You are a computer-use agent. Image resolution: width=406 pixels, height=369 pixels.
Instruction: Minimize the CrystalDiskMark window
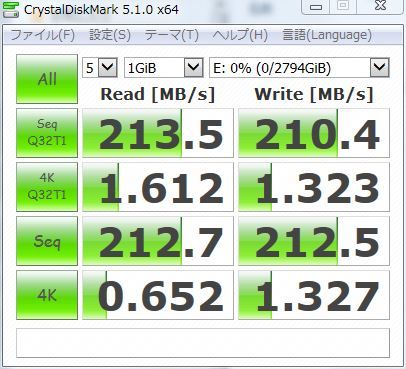[x=316, y=7]
